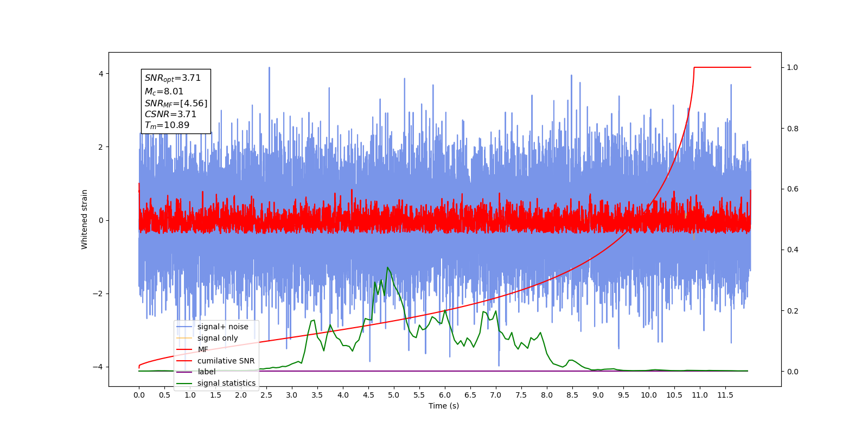
Task: Click x-axis tick label 7.5
Action: click(521, 395)
